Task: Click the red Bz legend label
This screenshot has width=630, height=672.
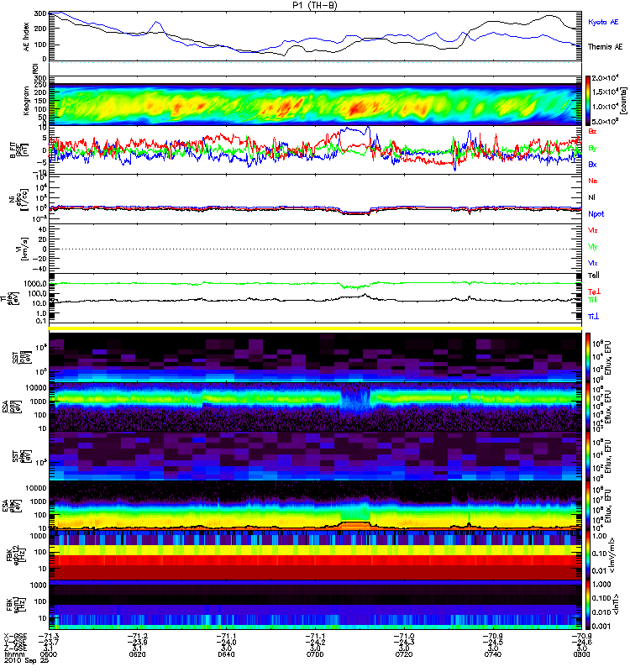Action: (592, 131)
